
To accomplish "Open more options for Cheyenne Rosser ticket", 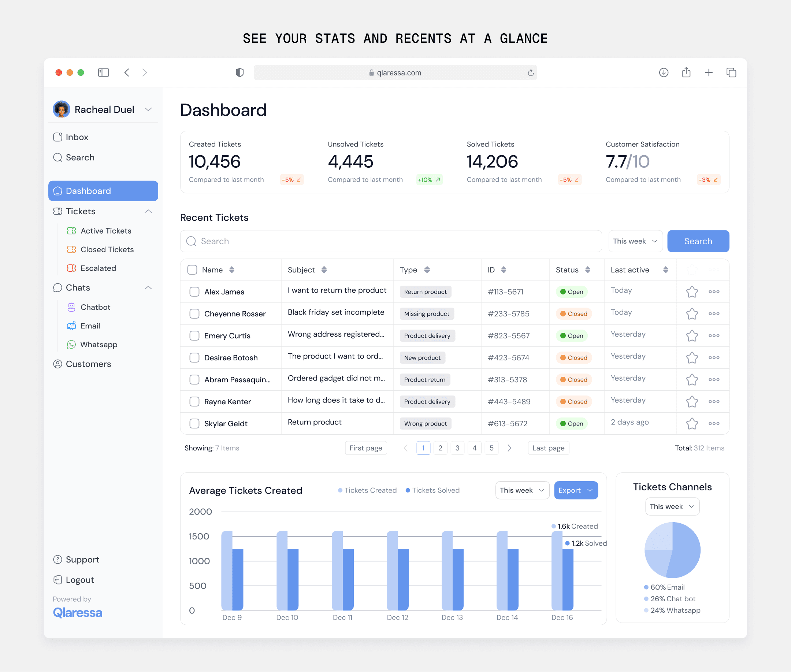I will [x=714, y=313].
